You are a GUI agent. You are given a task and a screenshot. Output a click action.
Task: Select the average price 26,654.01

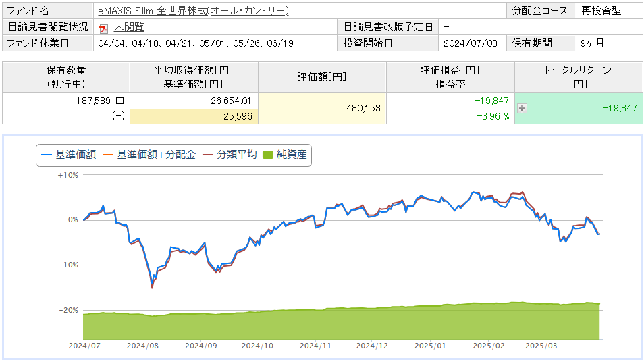(x=230, y=101)
